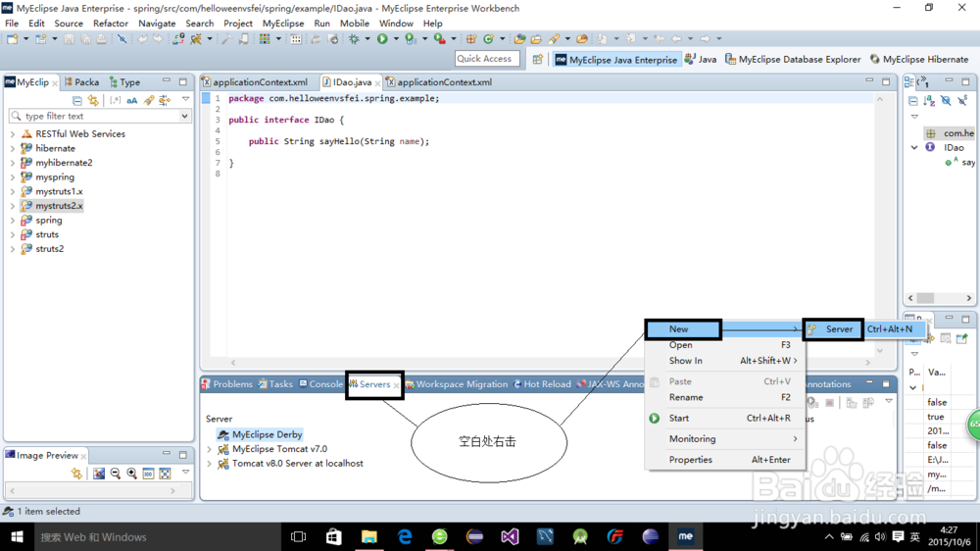This screenshot has height=551, width=980.
Task: Expand the myspring project node
Action: coord(13,177)
